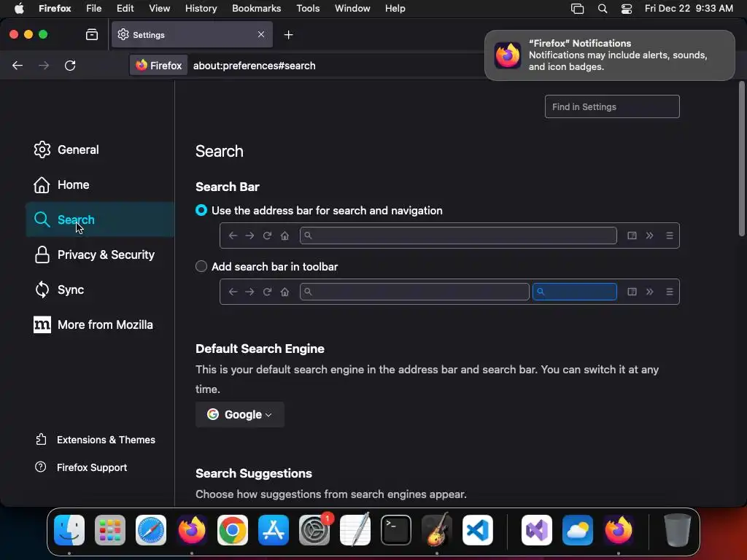Open the Window menu

[x=352, y=8]
